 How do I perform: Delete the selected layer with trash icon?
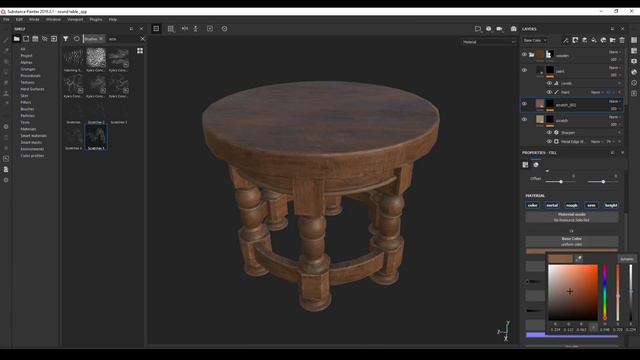622,40
